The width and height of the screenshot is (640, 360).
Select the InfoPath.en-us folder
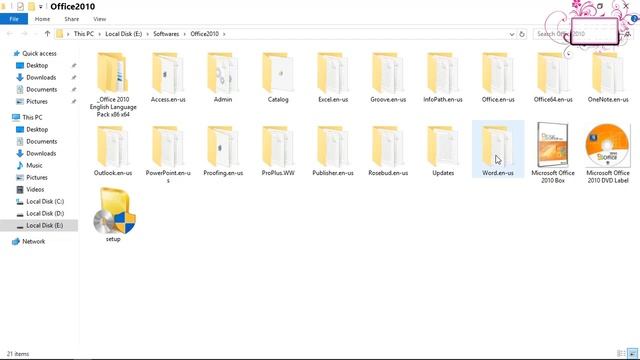443,78
